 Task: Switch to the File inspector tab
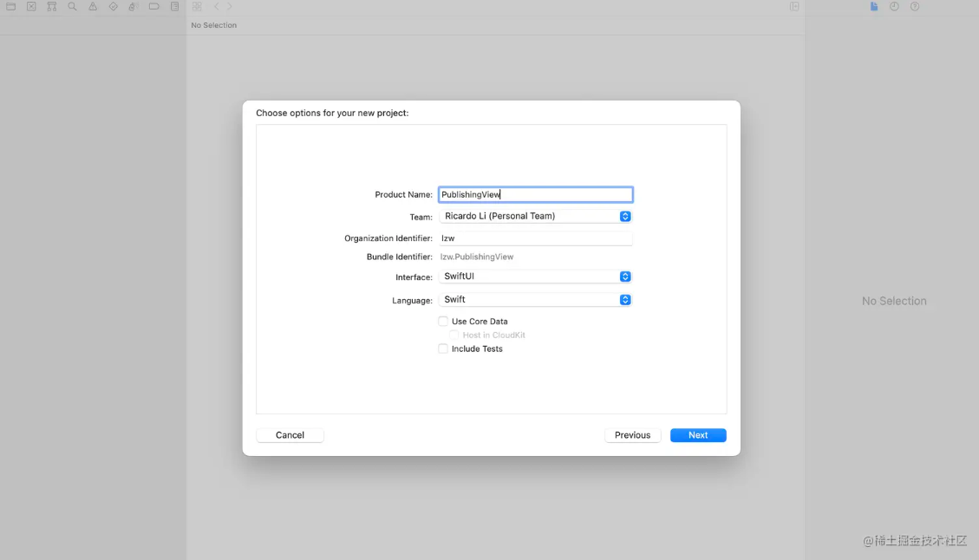pyautogui.click(x=874, y=7)
